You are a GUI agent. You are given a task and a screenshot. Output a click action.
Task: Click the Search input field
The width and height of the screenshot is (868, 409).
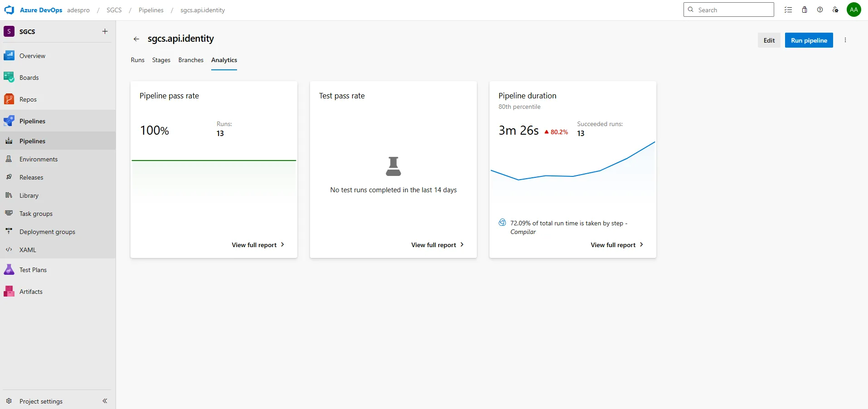[x=728, y=10]
